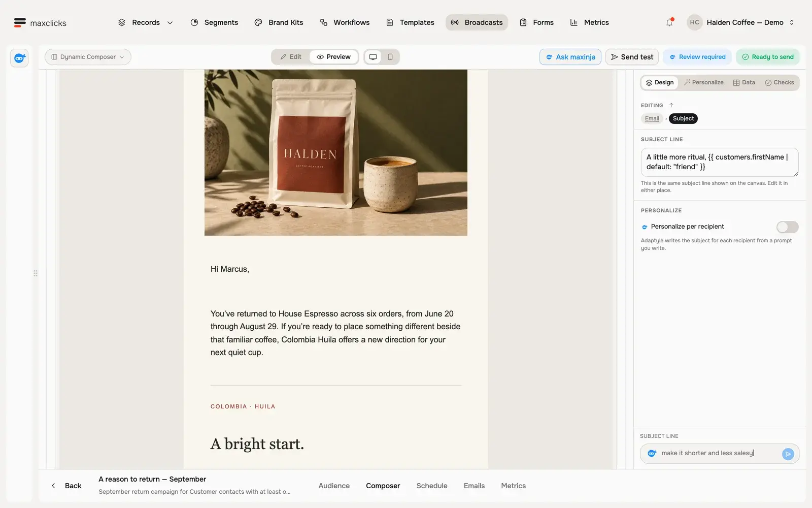The height and width of the screenshot is (508, 812).
Task: Navigate to Workflows
Action: [x=345, y=22]
